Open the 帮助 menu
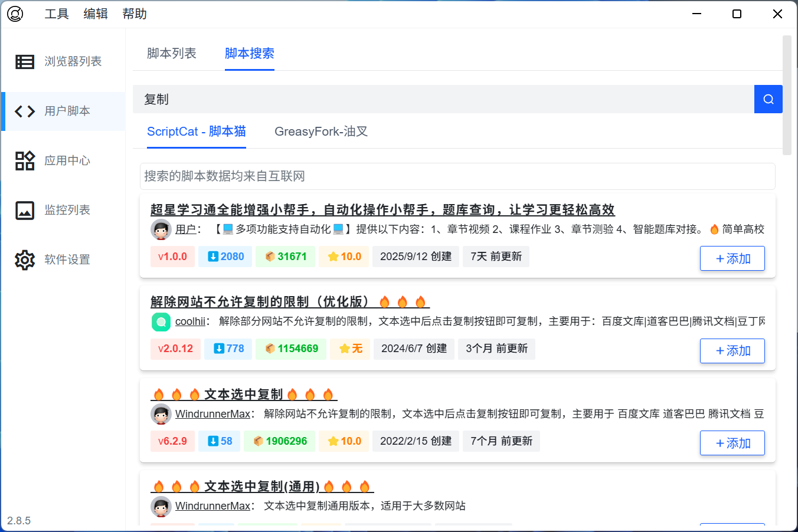The width and height of the screenshot is (798, 532). coord(135,14)
